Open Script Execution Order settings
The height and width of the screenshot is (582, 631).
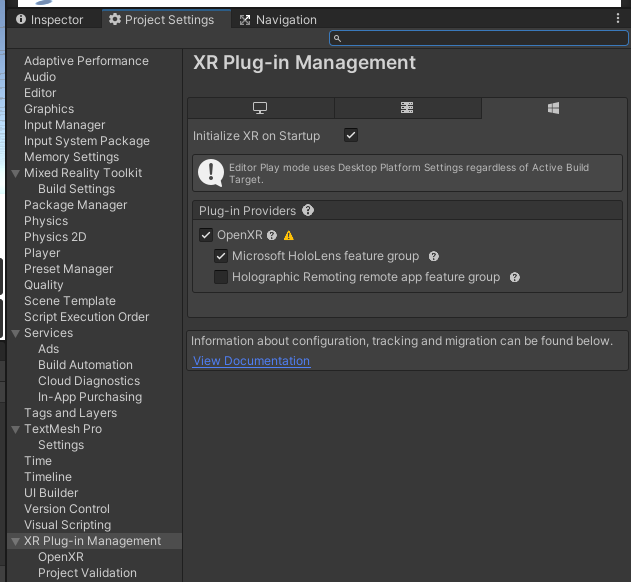[87, 317]
